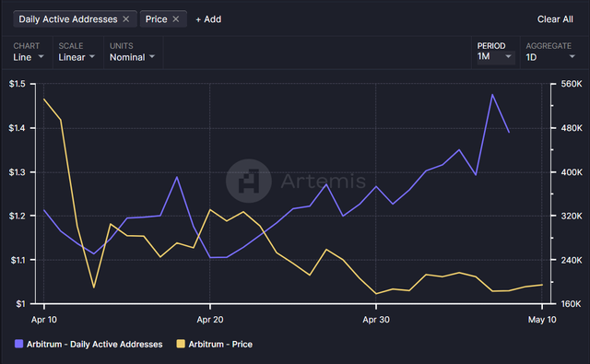This screenshot has width=590, height=364.
Task: Remove the Price metric chip
Action: tap(176, 19)
